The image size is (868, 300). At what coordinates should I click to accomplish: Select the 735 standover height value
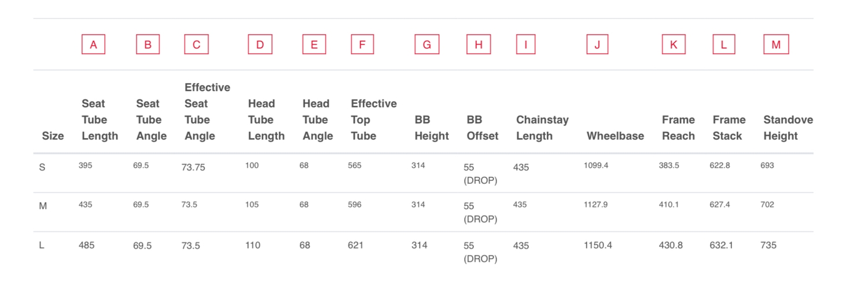click(x=768, y=245)
